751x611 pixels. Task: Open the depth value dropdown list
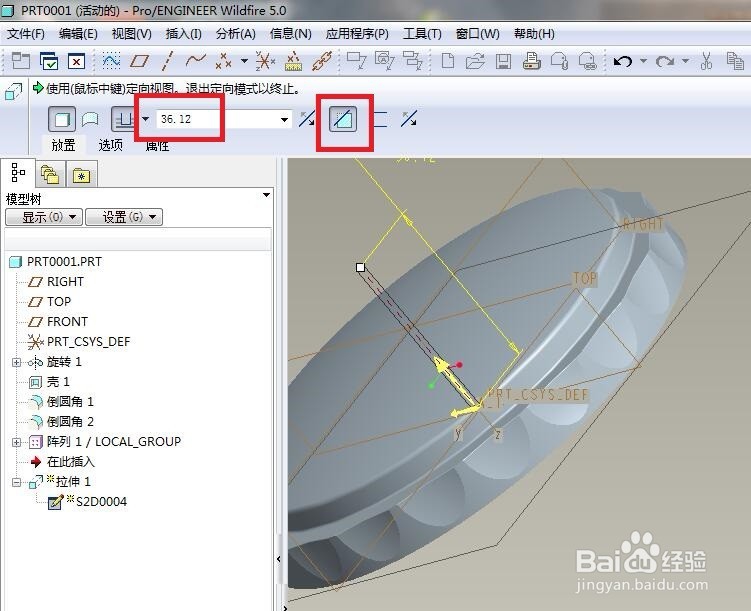pyautogui.click(x=284, y=119)
